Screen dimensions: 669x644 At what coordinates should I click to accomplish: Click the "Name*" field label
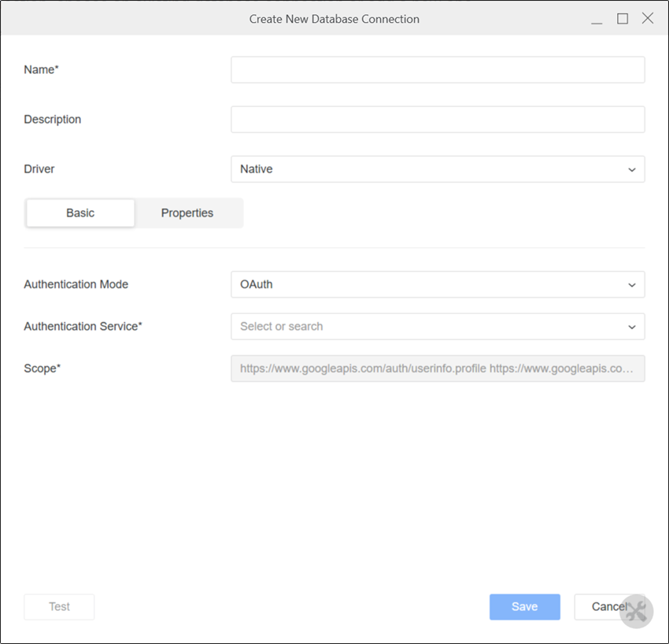[x=42, y=70]
